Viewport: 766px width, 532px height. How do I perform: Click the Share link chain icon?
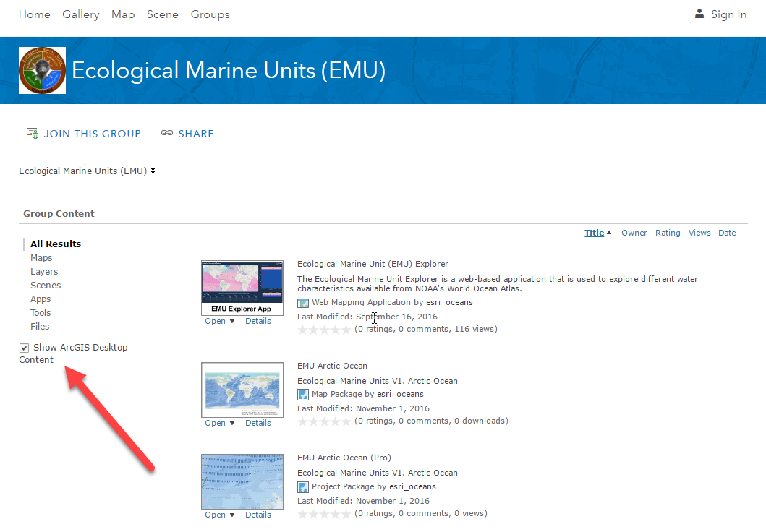(167, 133)
